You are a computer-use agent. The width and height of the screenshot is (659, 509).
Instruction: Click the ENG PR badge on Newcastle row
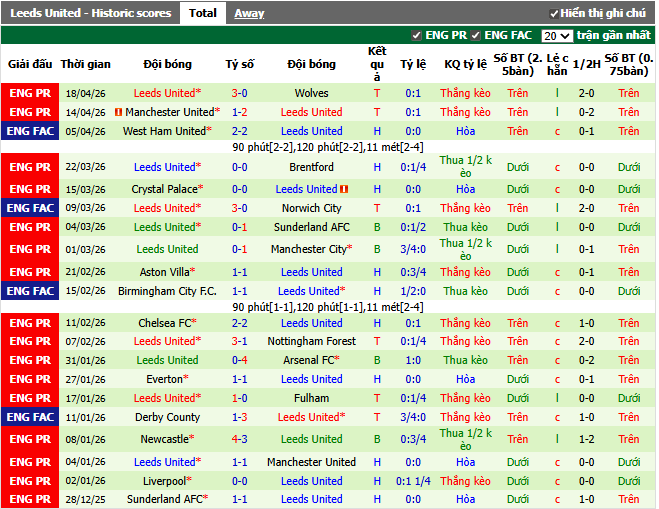29,439
